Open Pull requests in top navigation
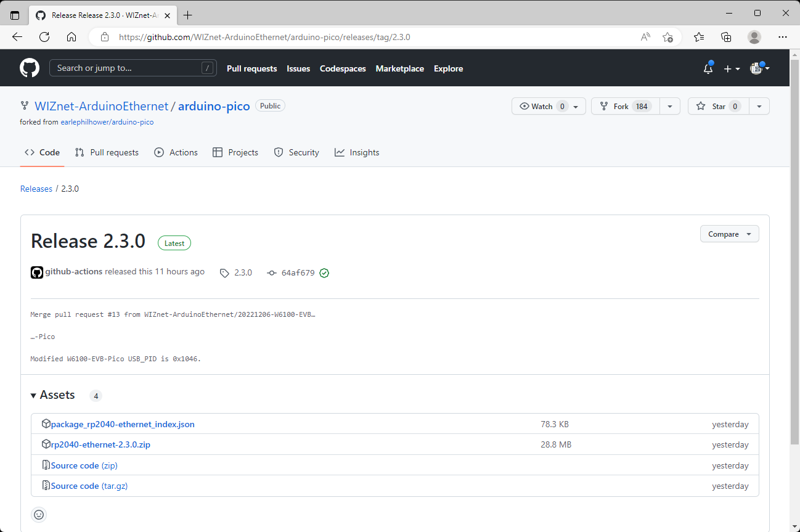The image size is (800, 532). (x=252, y=68)
